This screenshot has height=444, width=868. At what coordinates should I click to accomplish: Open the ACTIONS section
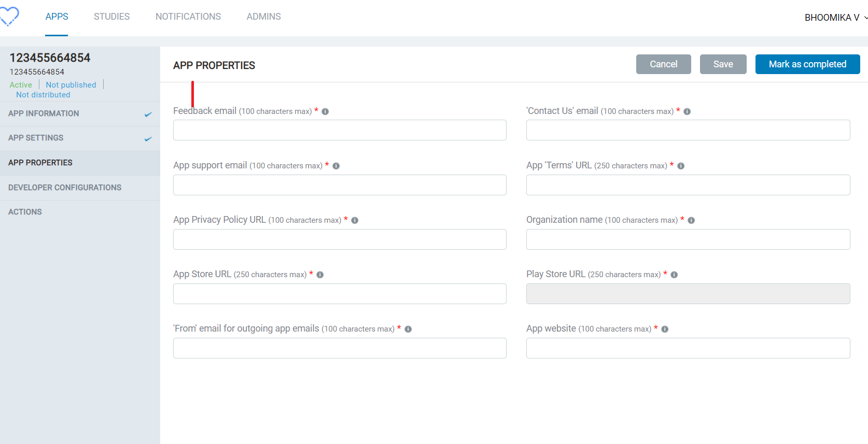click(80, 212)
